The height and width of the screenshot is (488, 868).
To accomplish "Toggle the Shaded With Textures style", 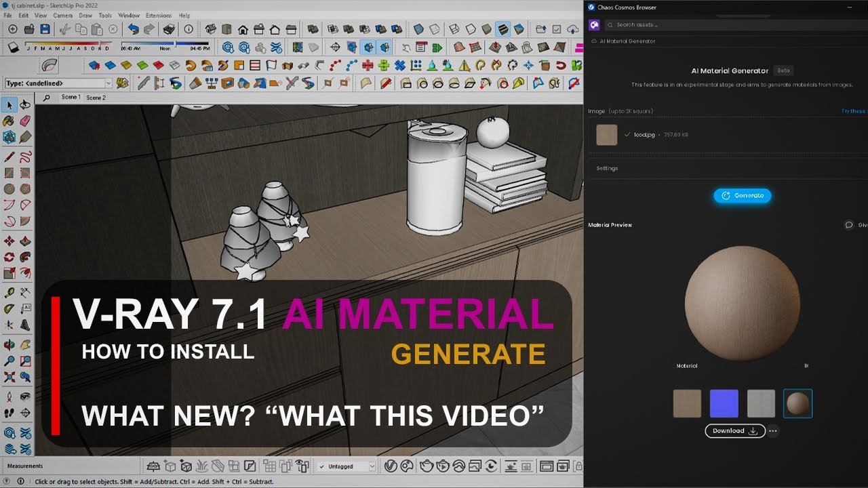I will pyautogui.click(x=502, y=29).
